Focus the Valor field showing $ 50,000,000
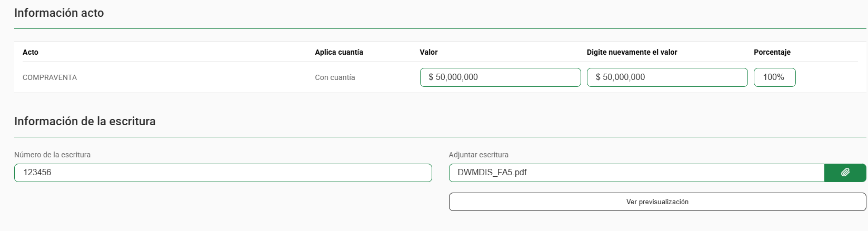868x231 pixels. pos(500,77)
